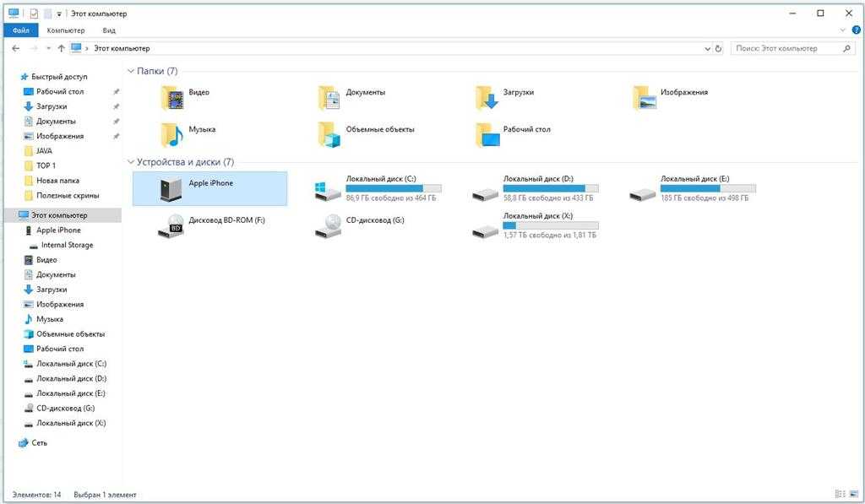
Task: Open the help question mark icon
Action: [857, 30]
